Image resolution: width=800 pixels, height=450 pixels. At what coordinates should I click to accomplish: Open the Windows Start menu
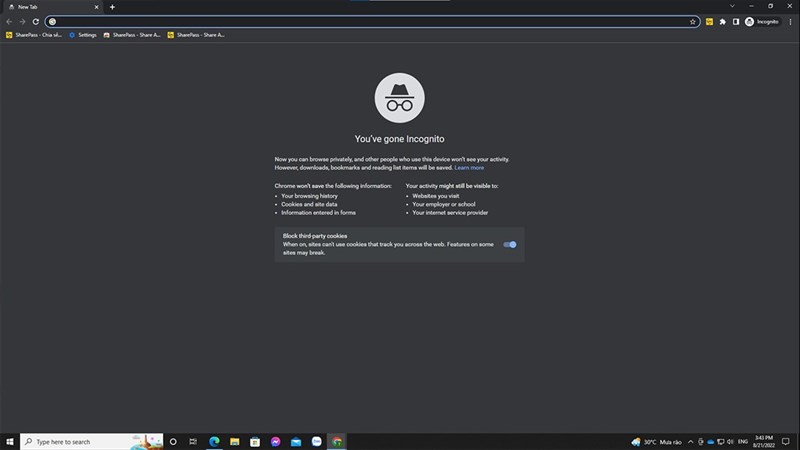point(10,442)
